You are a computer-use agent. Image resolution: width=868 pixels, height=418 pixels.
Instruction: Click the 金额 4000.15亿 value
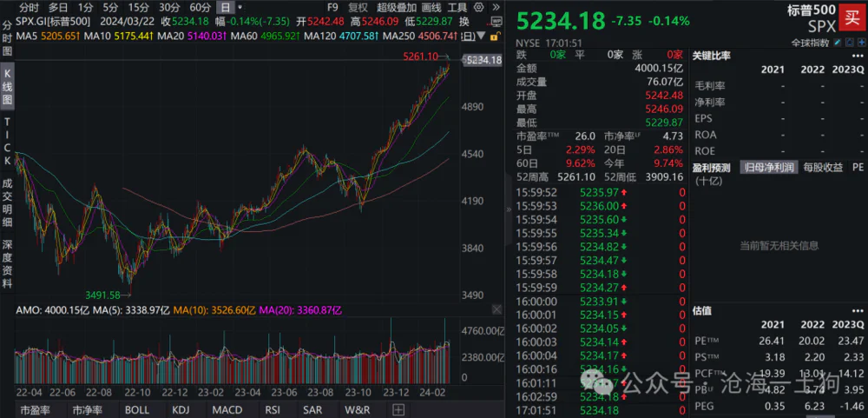[660, 68]
